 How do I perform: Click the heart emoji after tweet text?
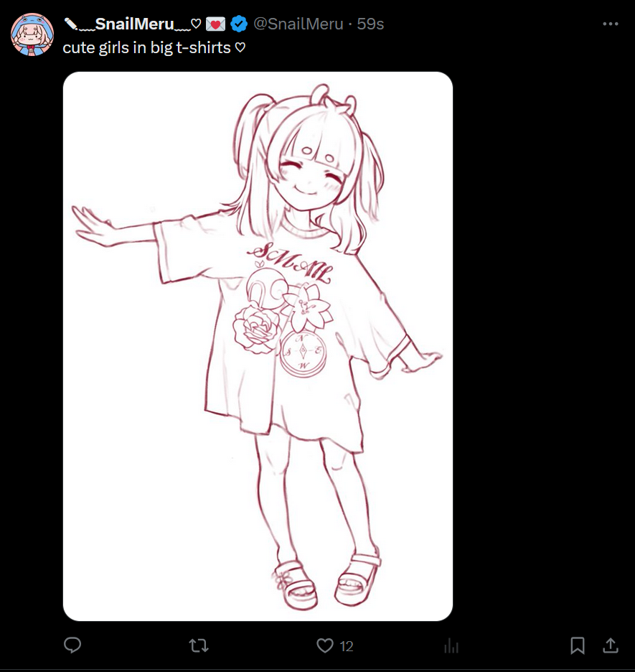[240, 47]
